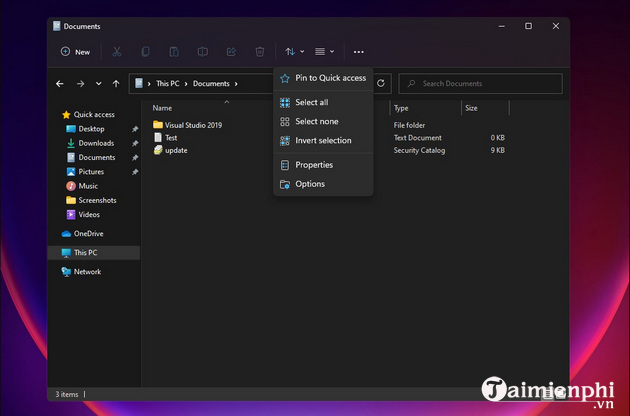Click the Documents title bar icon
630x416 pixels.
pos(57,26)
